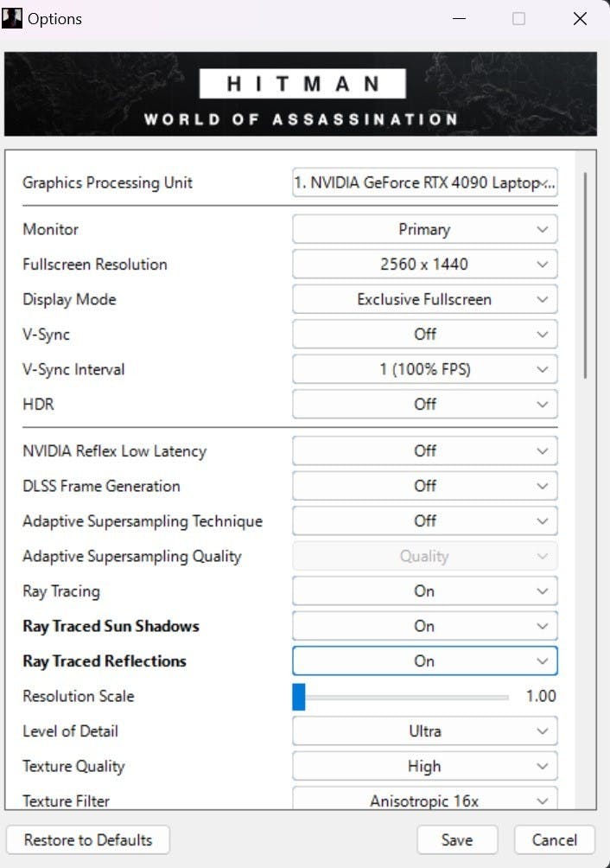
Task: Click the Ray Traced Reflections label
Action: 105,661
